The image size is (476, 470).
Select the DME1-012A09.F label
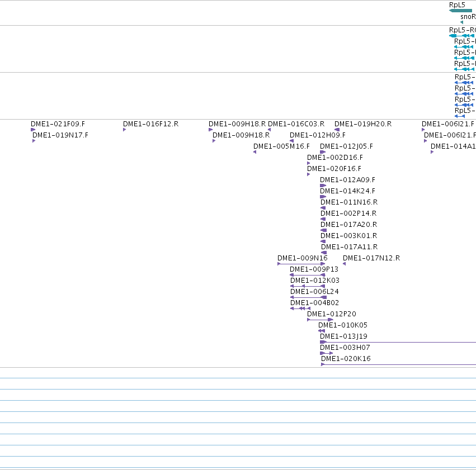tap(347, 180)
